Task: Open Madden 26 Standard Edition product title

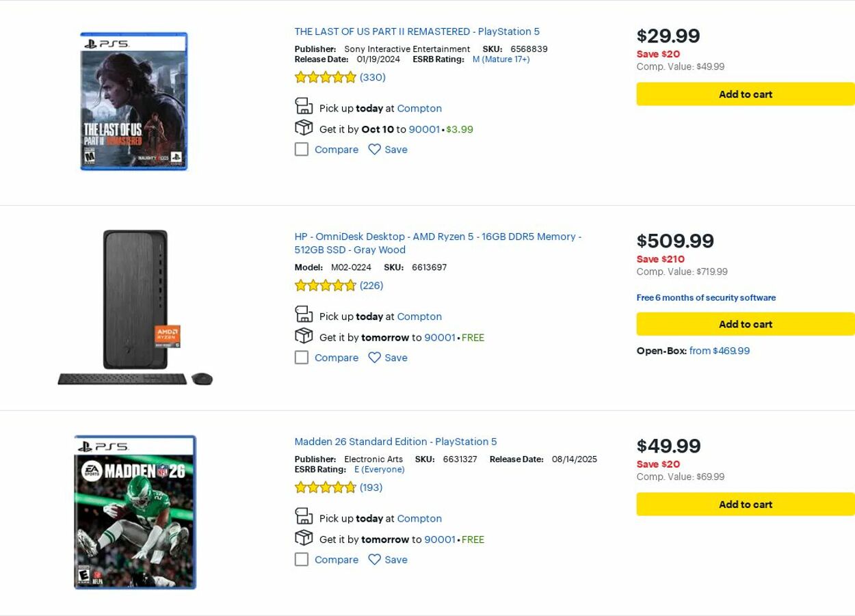Action: tap(395, 442)
